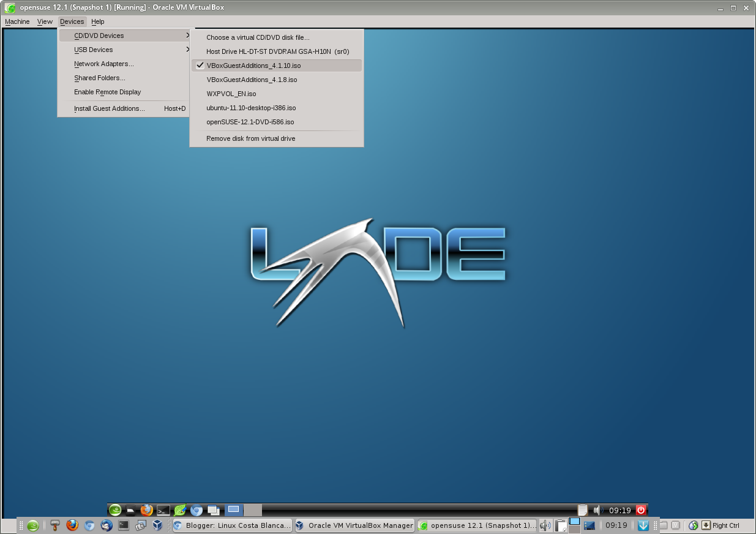Open the host panel screenshot tool icon
The width and height of the screenshot is (756, 534).
pyautogui.click(x=140, y=525)
